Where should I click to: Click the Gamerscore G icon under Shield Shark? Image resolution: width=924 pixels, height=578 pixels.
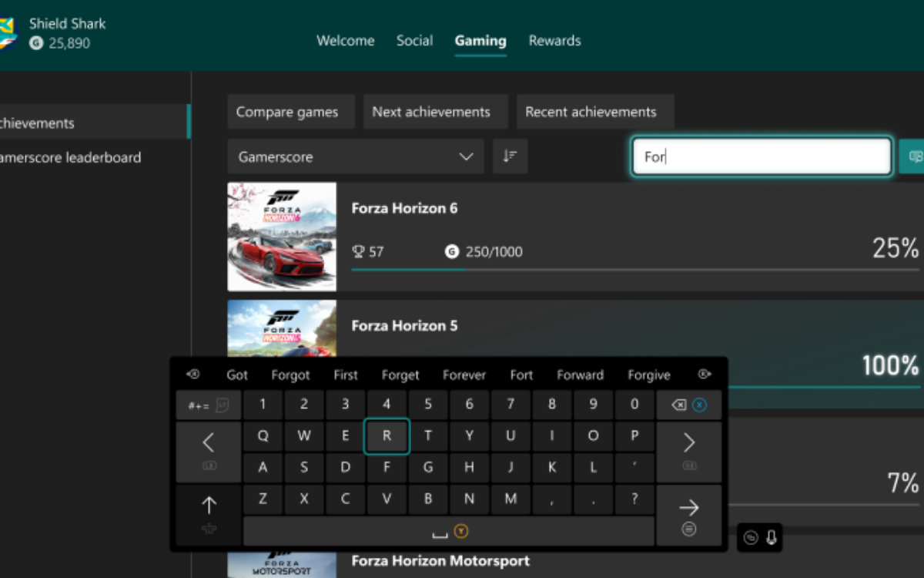(x=36, y=43)
